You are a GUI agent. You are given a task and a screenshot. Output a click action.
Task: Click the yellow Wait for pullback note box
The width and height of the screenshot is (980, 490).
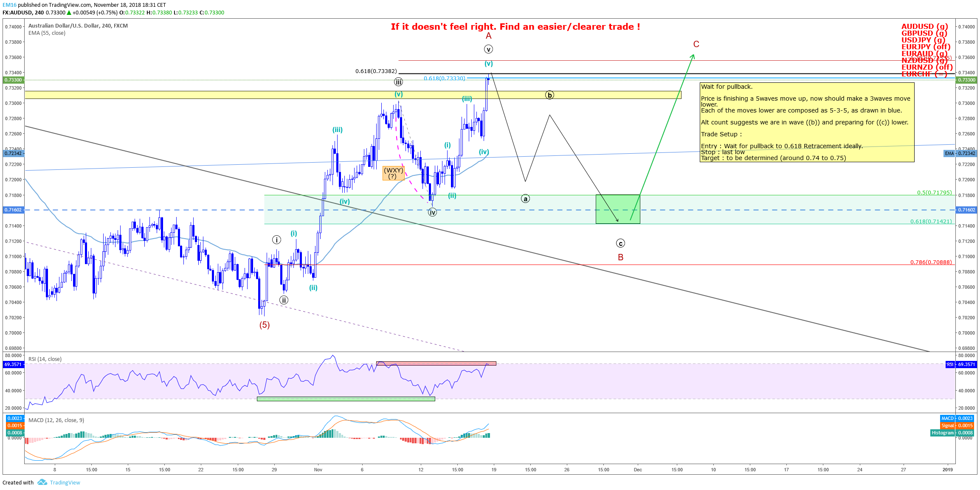point(807,122)
